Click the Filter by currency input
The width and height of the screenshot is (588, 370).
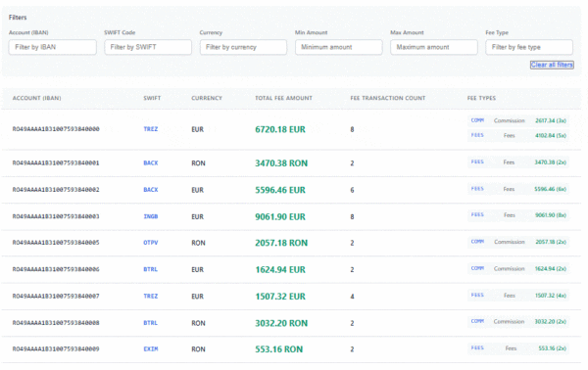click(243, 47)
